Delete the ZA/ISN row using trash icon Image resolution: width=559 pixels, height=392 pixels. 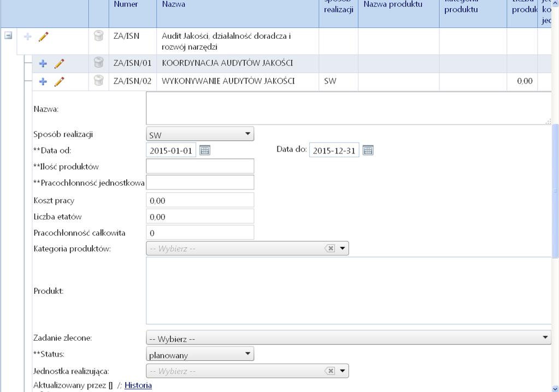point(98,35)
